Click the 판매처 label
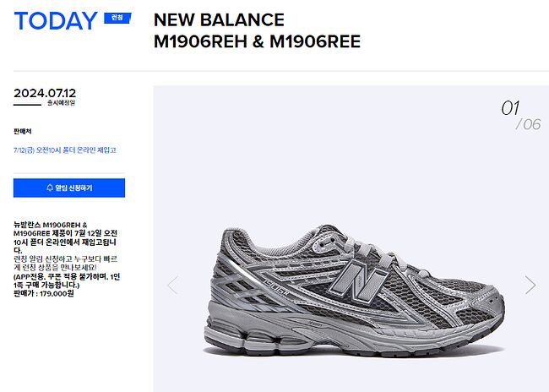 (x=23, y=131)
